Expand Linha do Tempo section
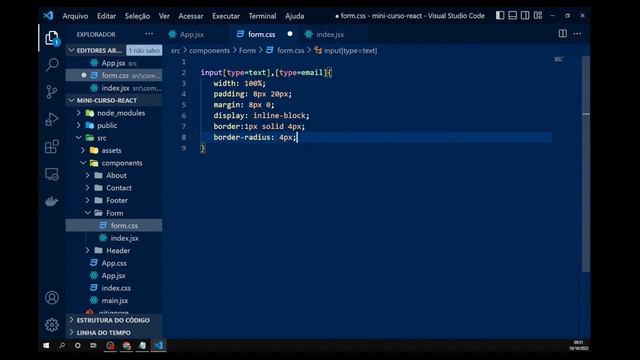640x360 pixels. pyautogui.click(x=114, y=333)
